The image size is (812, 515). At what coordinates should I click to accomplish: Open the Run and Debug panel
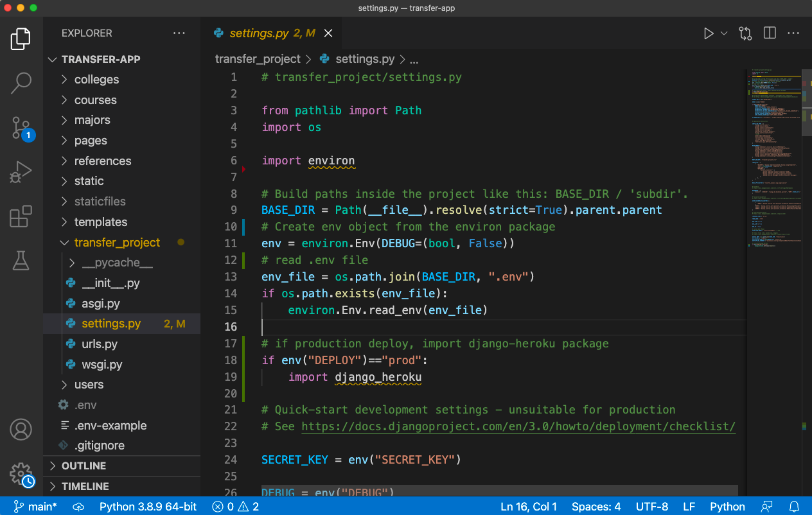click(x=21, y=171)
